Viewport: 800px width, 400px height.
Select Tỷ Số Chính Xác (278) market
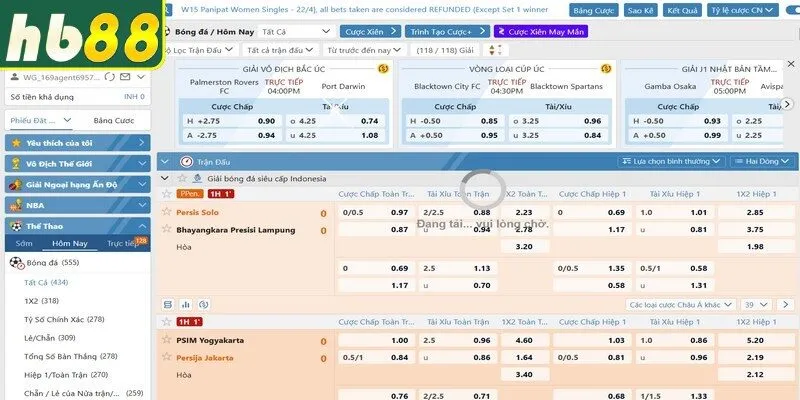point(64,319)
